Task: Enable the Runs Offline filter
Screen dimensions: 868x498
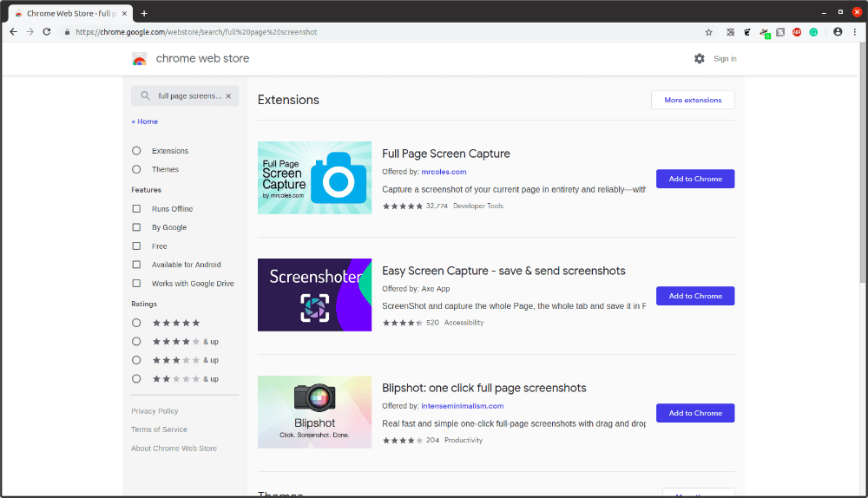Action: [x=136, y=209]
